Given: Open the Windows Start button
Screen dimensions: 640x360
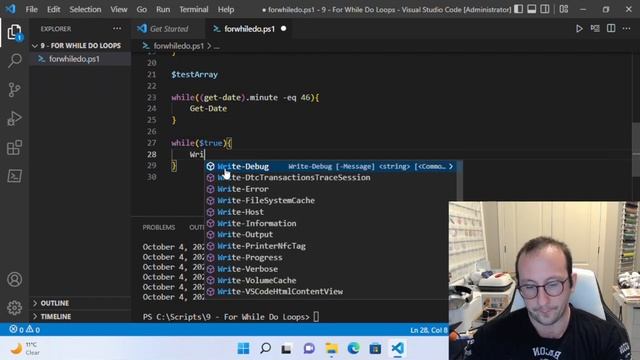Looking at the screenshot, I should click(243, 348).
